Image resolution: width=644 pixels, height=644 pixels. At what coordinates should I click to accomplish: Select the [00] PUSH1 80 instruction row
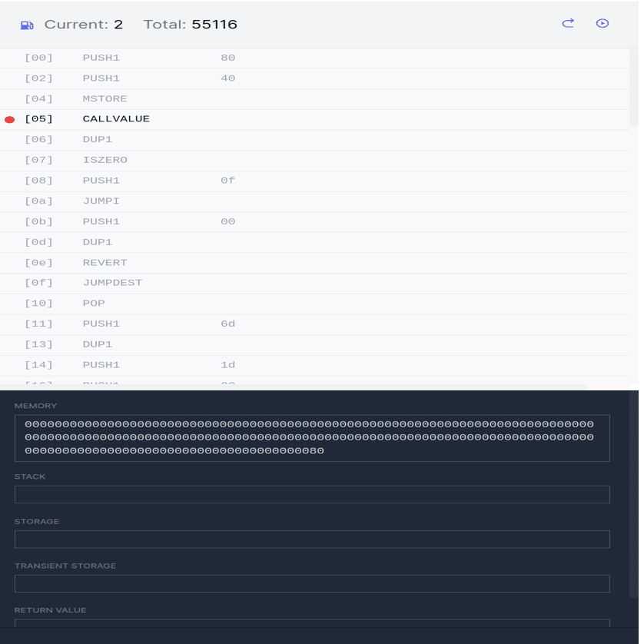314,58
